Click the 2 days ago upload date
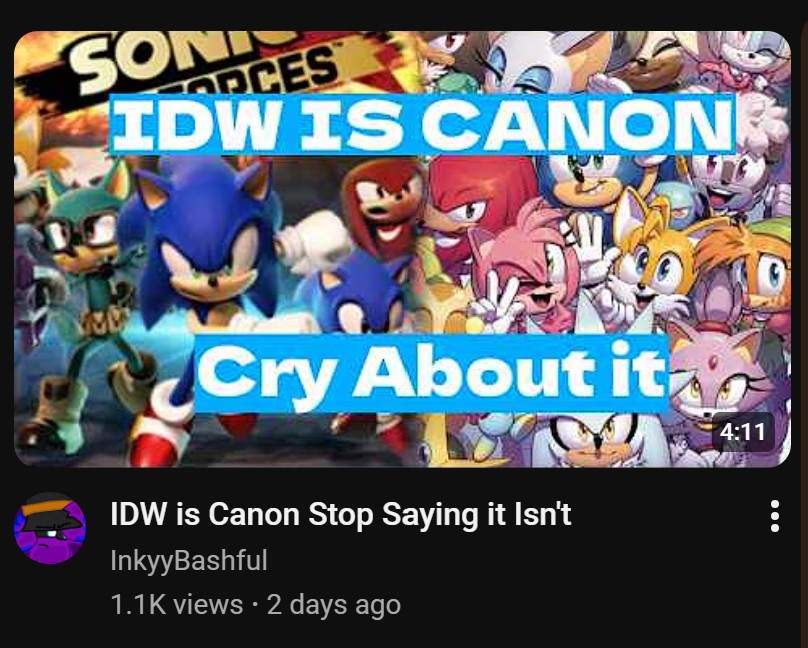Viewport: 808px width, 648px height. click(x=334, y=605)
